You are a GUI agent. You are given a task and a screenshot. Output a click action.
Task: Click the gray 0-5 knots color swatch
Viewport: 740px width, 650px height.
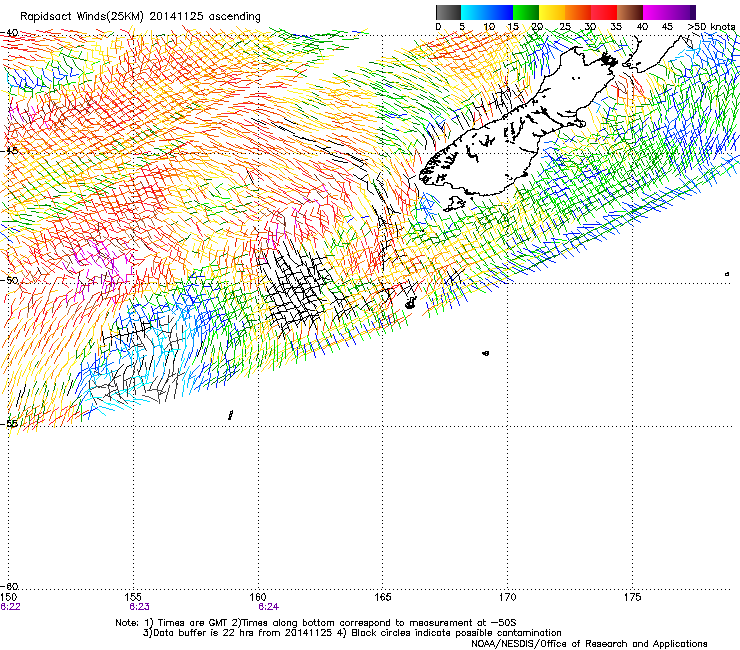pyautogui.click(x=448, y=12)
